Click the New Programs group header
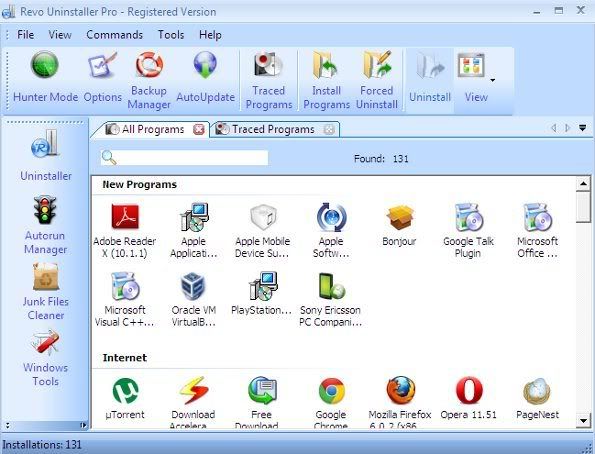This screenshot has width=595, height=454. [x=140, y=184]
